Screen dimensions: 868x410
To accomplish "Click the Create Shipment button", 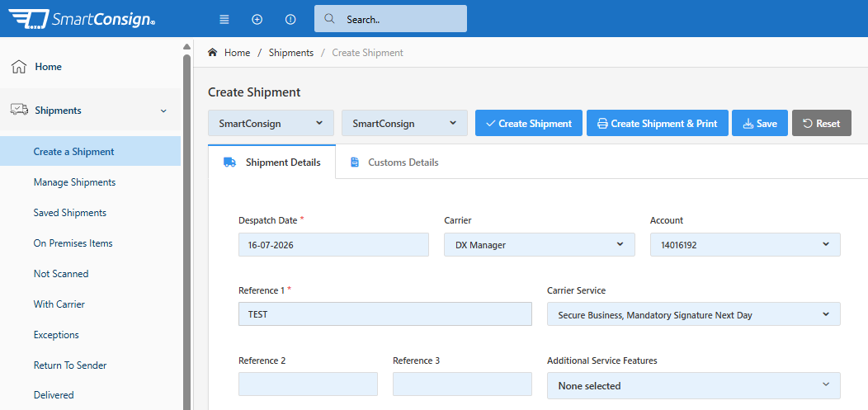I will click(529, 123).
